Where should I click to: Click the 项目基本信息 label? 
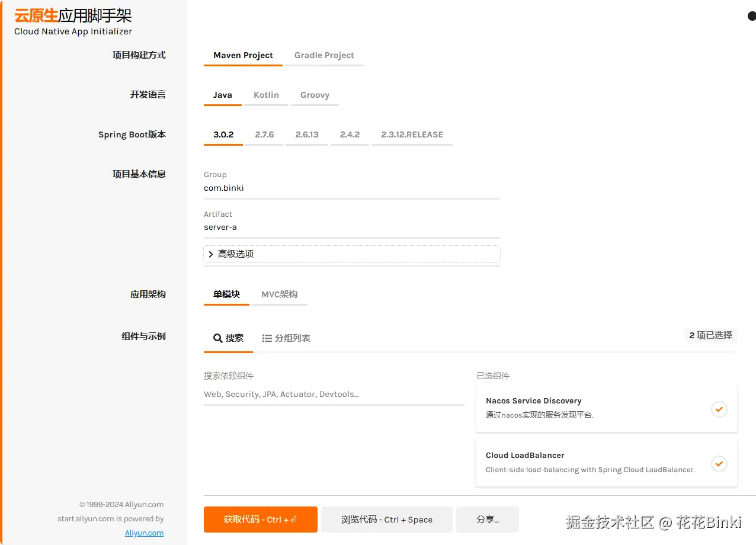[139, 174]
